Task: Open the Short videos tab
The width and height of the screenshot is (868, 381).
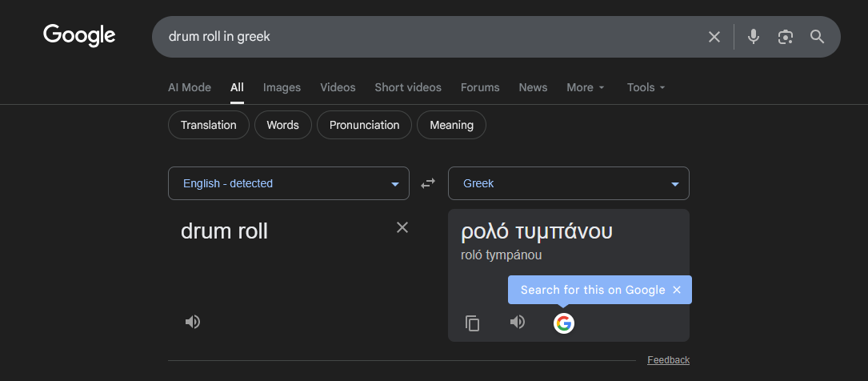Action: pos(408,87)
